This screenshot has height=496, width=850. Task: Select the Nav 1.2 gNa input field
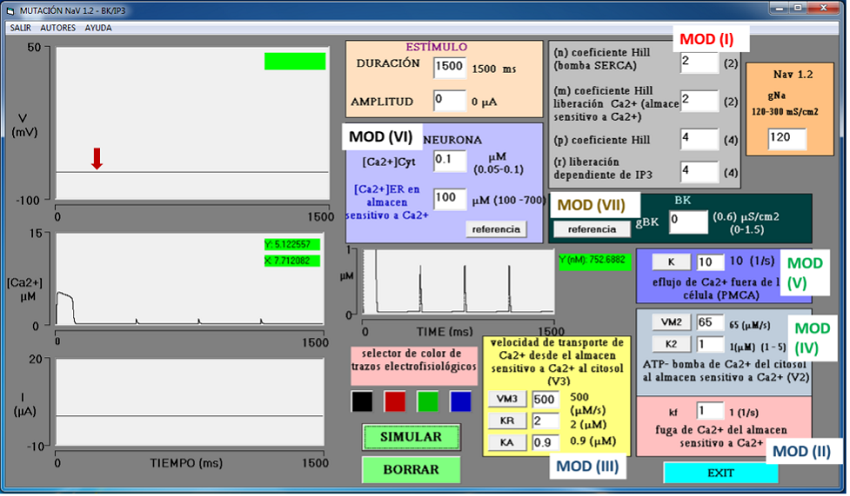(787, 137)
